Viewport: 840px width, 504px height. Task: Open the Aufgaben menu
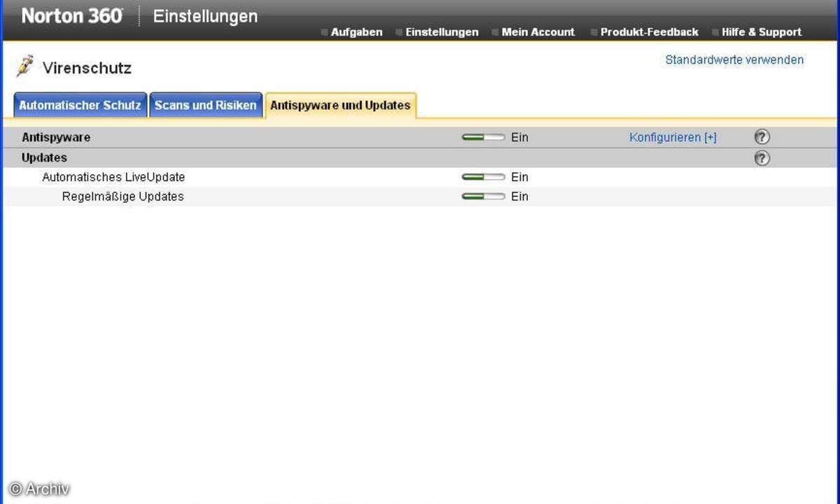[x=356, y=32]
